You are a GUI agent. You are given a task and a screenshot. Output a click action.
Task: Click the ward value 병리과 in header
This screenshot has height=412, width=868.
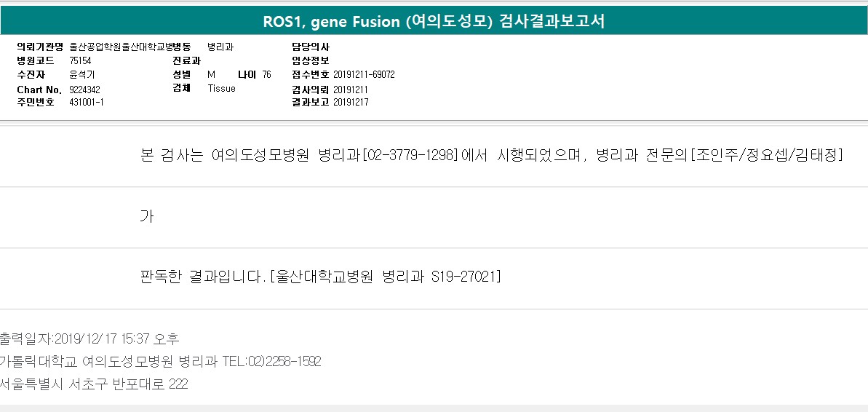(220, 47)
